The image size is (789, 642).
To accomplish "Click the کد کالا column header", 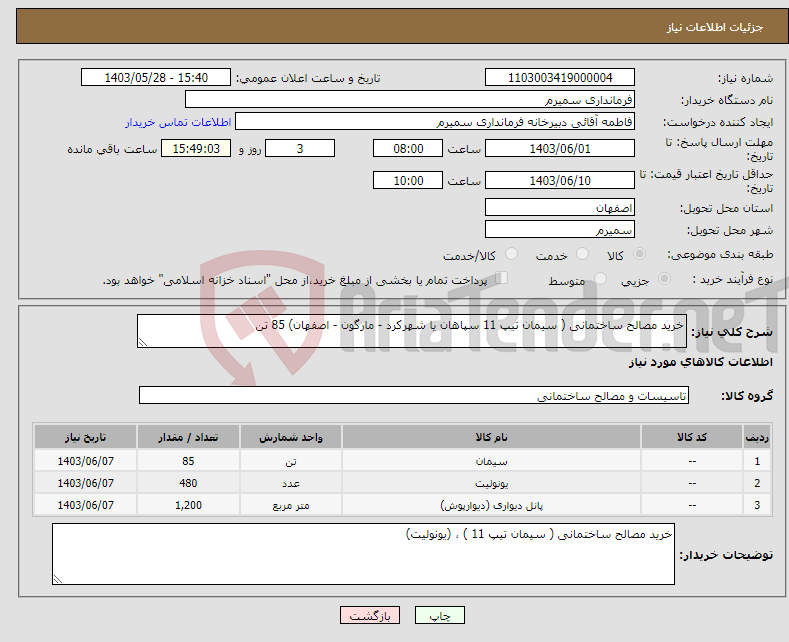I will [x=692, y=437].
